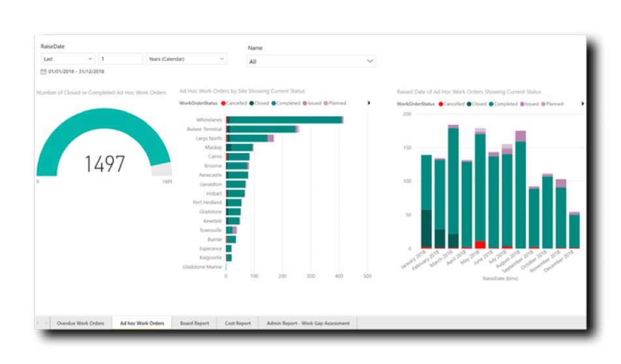Viewport: 621px width, 364px height.
Task: Go to the Cost Report tab
Action: (x=238, y=323)
